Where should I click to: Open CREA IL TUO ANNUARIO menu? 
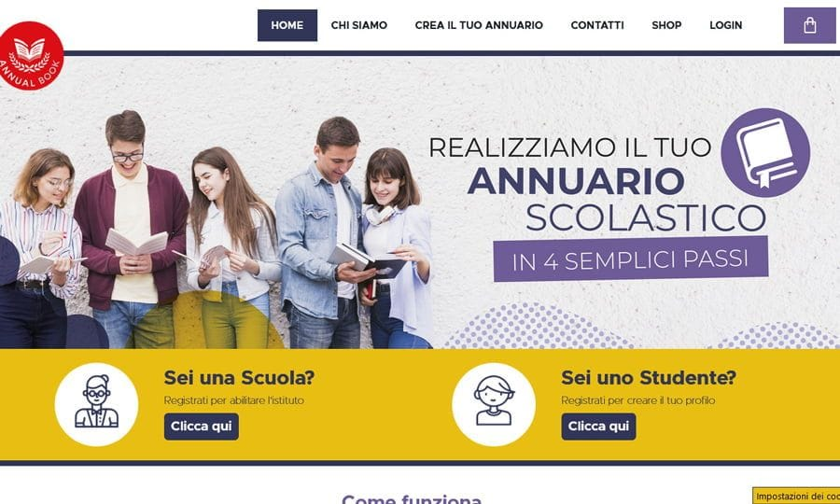click(479, 25)
